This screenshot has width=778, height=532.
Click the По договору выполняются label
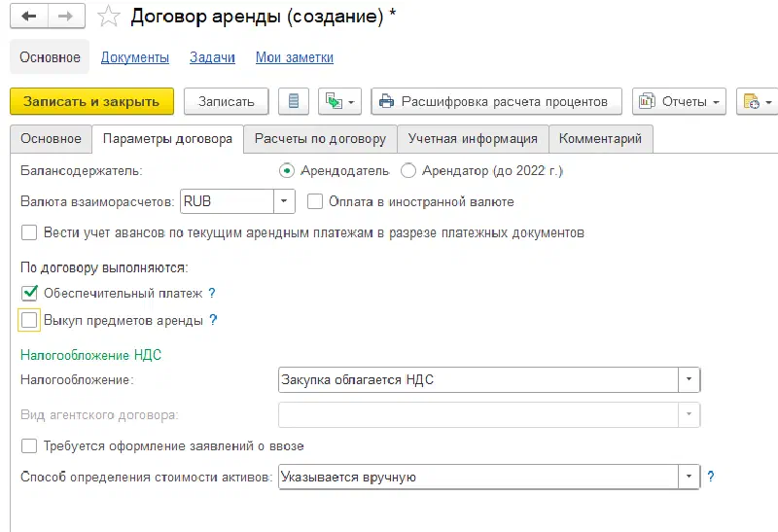104,267
